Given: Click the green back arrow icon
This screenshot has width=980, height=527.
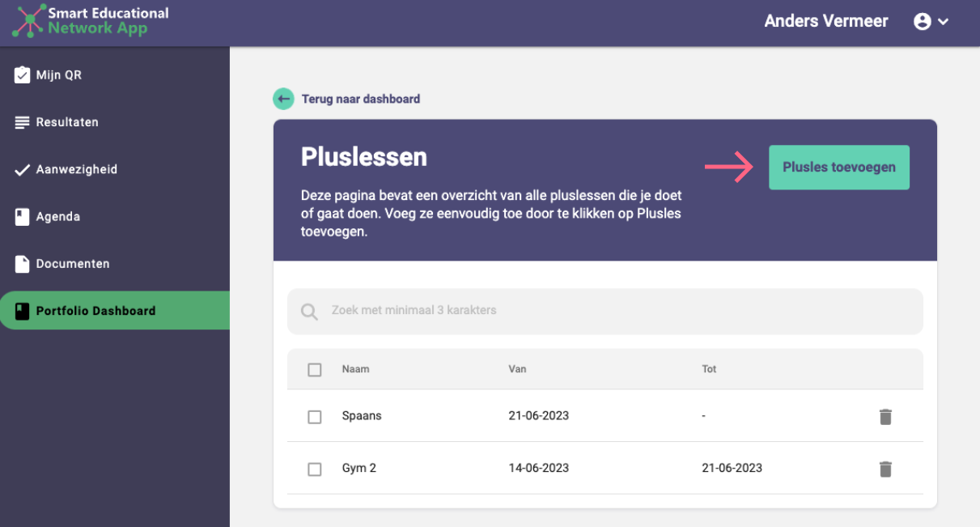Looking at the screenshot, I should 283,99.
